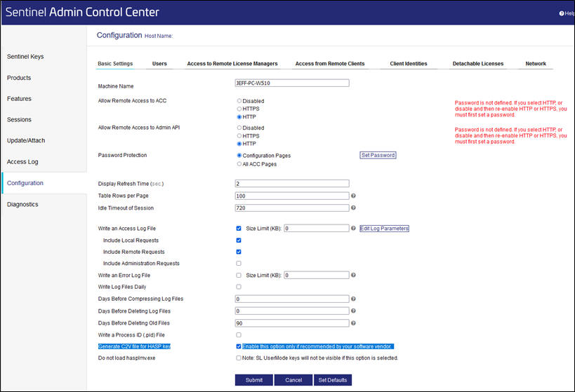Switch to Basic Settings tab
The height and width of the screenshot is (392, 575).
click(x=115, y=64)
